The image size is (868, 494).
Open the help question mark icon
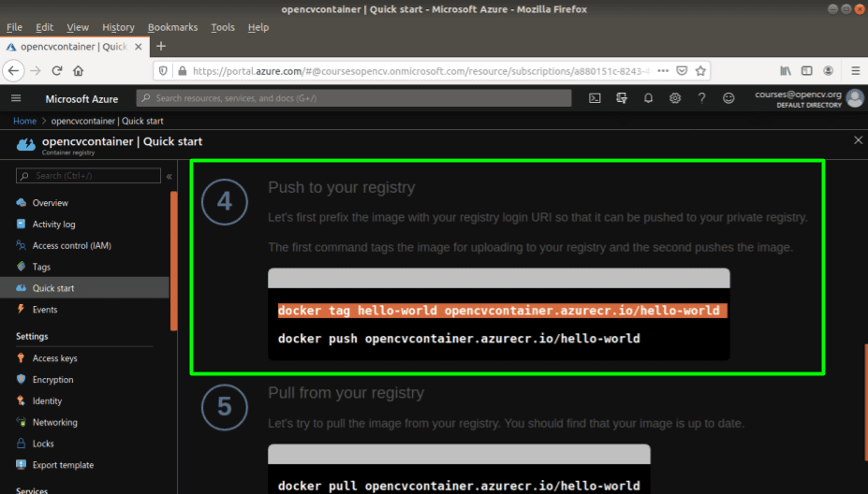[x=701, y=98]
